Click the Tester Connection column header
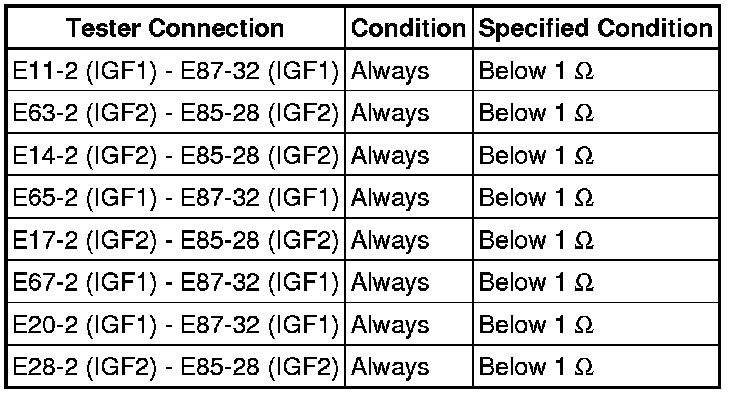 (x=176, y=28)
